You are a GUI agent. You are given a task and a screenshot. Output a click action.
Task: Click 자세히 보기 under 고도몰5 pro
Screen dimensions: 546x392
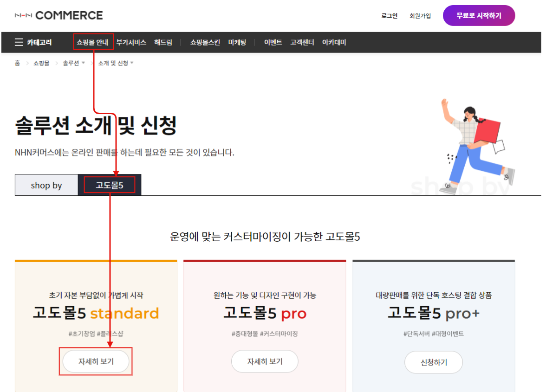265,361
